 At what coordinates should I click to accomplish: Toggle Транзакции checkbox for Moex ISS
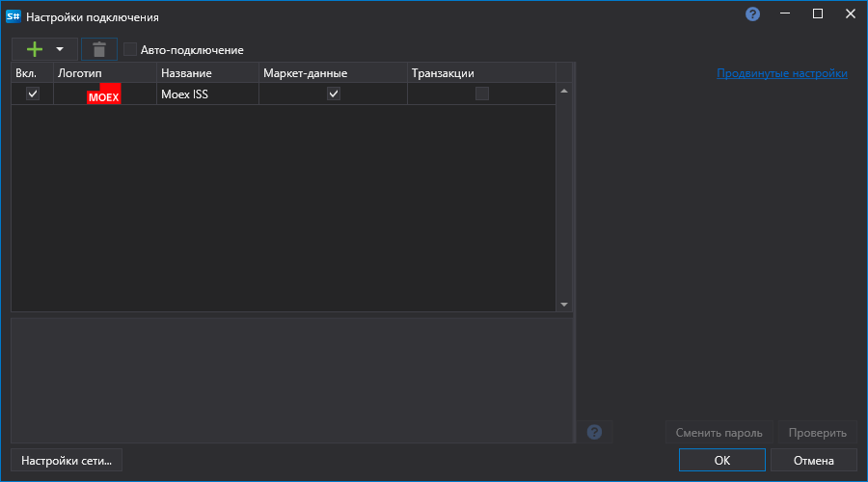click(482, 94)
